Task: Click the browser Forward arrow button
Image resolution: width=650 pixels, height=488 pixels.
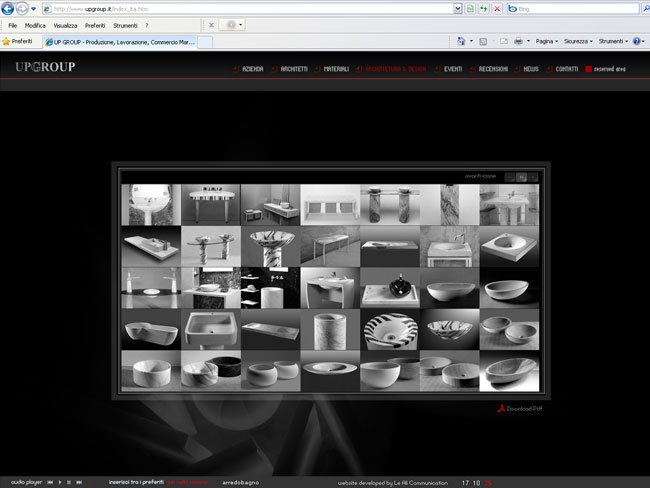Action: (22, 8)
